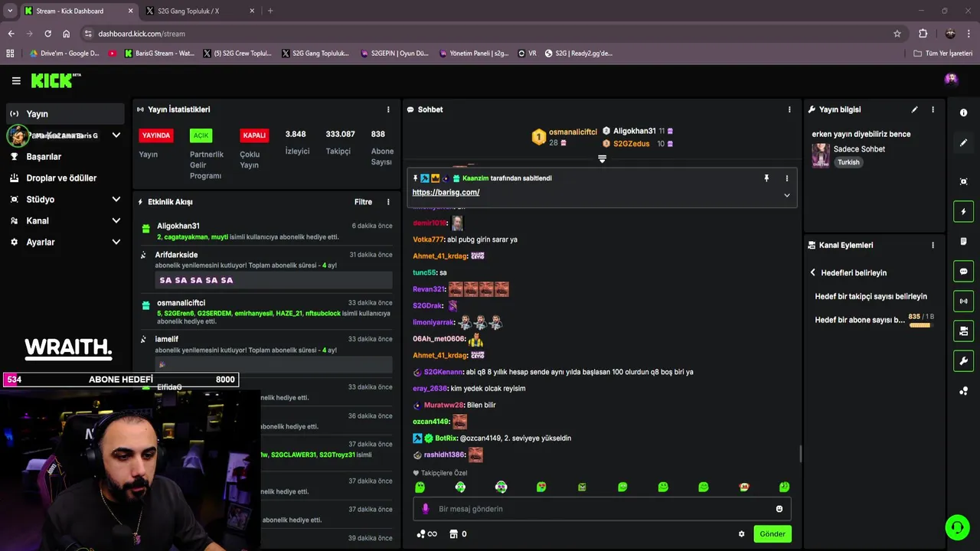
Task: Open Yayın İstatistikleri panel options menu
Action: click(x=388, y=109)
